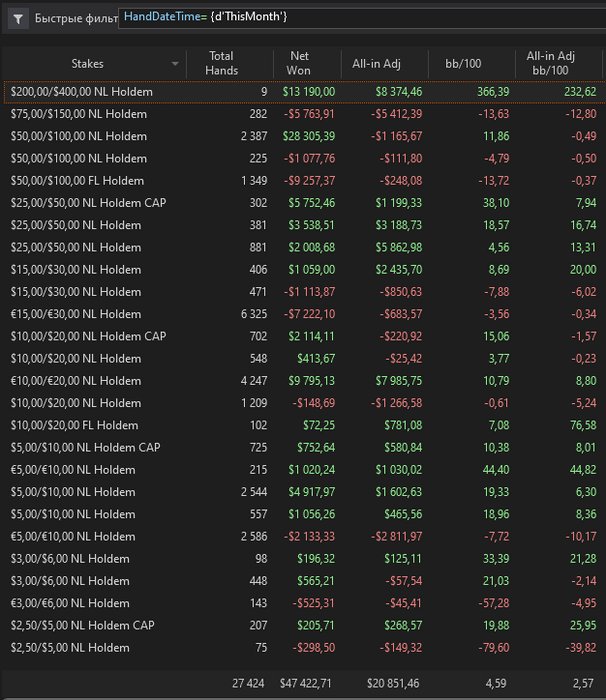Open the Stakes column sort dropdown arrow
The image size is (606, 700).
click(175, 64)
